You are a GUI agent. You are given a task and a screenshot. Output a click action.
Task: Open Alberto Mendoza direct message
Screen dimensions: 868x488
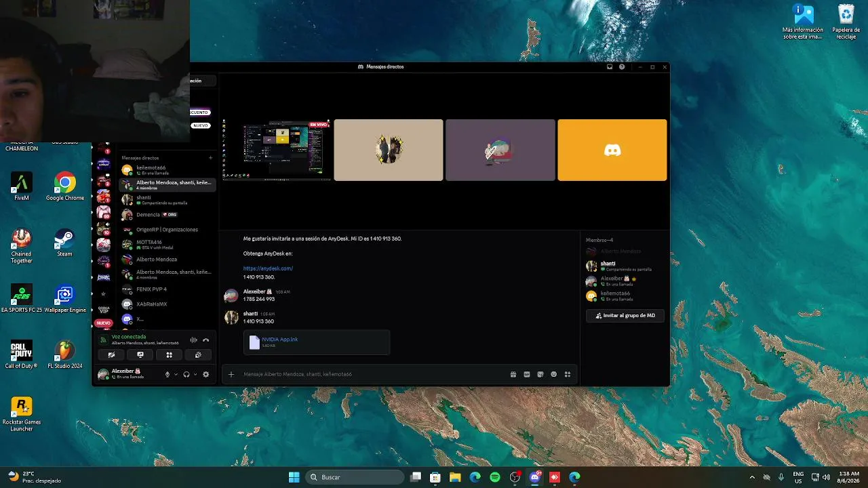167,260
